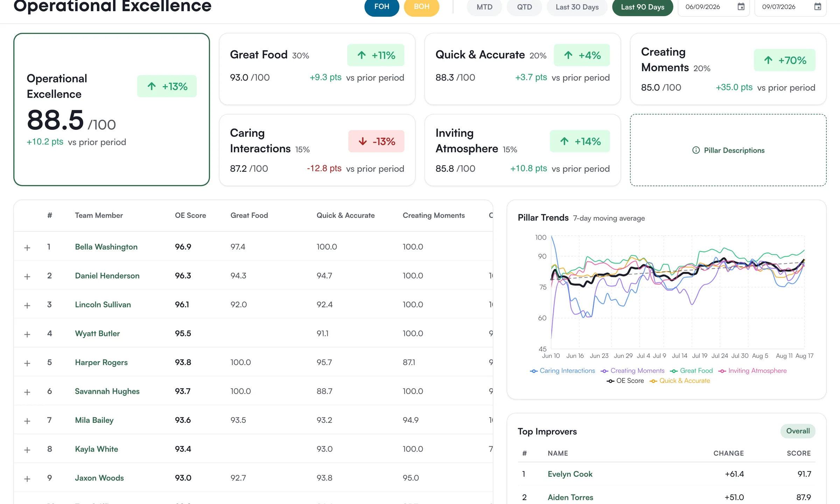Click the 09/07/2026 end date field
The width and height of the screenshot is (840, 504).
[x=790, y=7]
